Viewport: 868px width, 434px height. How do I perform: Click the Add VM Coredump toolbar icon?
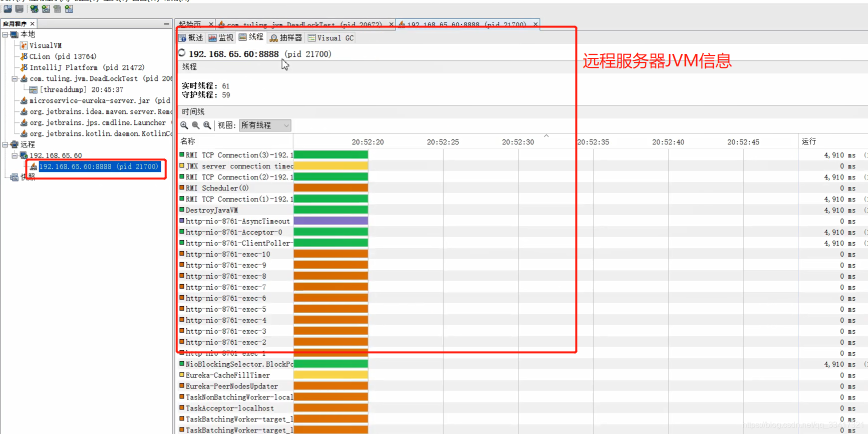pyautogui.click(x=57, y=8)
